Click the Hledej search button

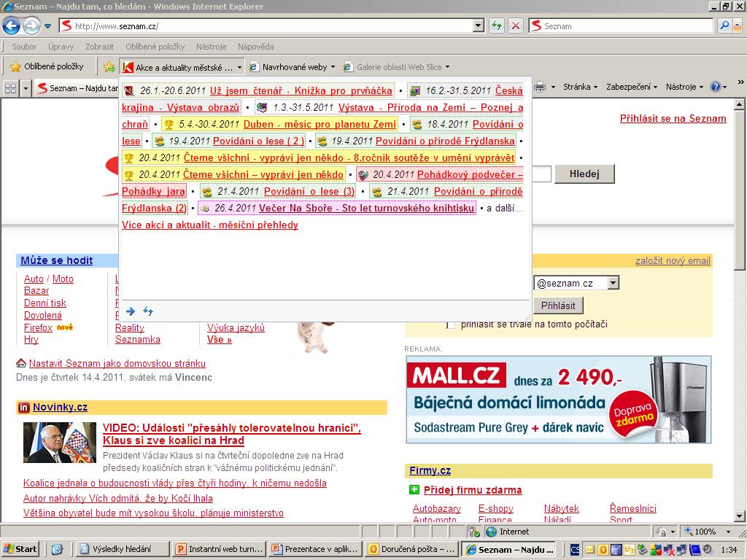coord(584,174)
